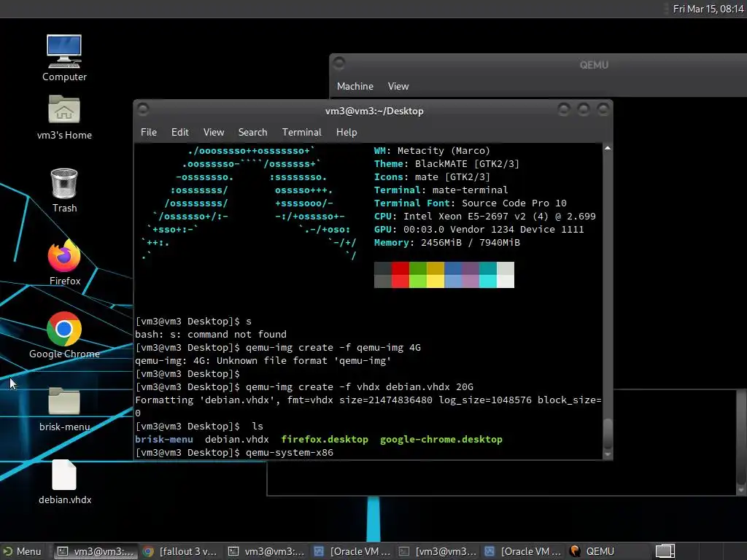
Task: Open the terminal File menu
Action: pyautogui.click(x=149, y=133)
